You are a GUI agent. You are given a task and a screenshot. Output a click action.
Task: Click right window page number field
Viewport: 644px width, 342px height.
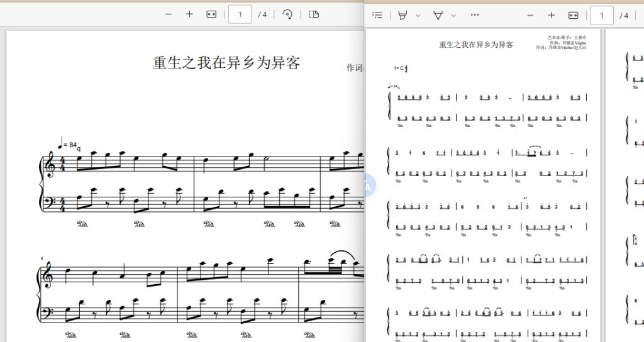point(602,16)
